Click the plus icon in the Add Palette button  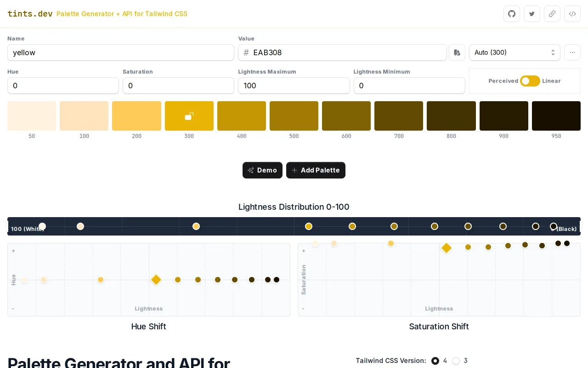tap(294, 170)
